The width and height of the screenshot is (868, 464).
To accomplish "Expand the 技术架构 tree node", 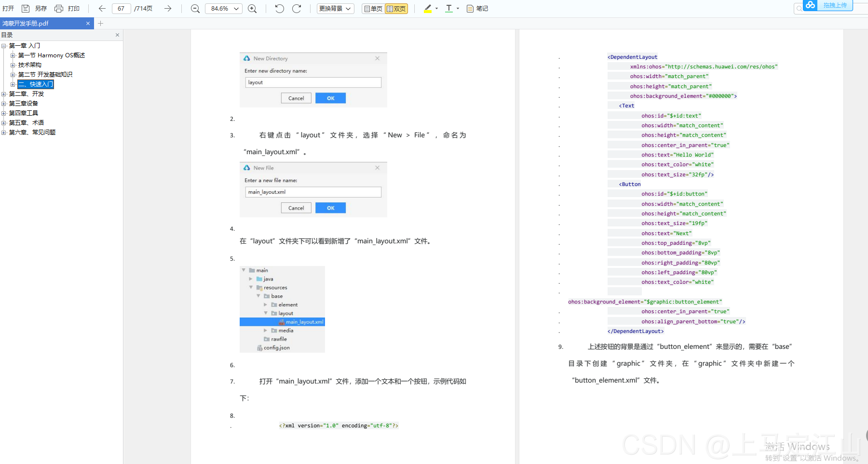I will click(13, 65).
